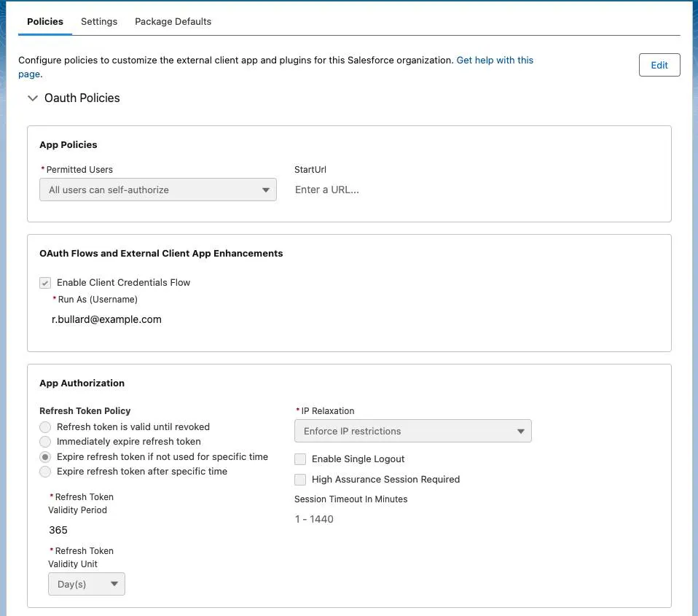Image resolution: width=698 pixels, height=616 pixels.
Task: Collapse the Oauth Policies section chevron
Action: (33, 98)
